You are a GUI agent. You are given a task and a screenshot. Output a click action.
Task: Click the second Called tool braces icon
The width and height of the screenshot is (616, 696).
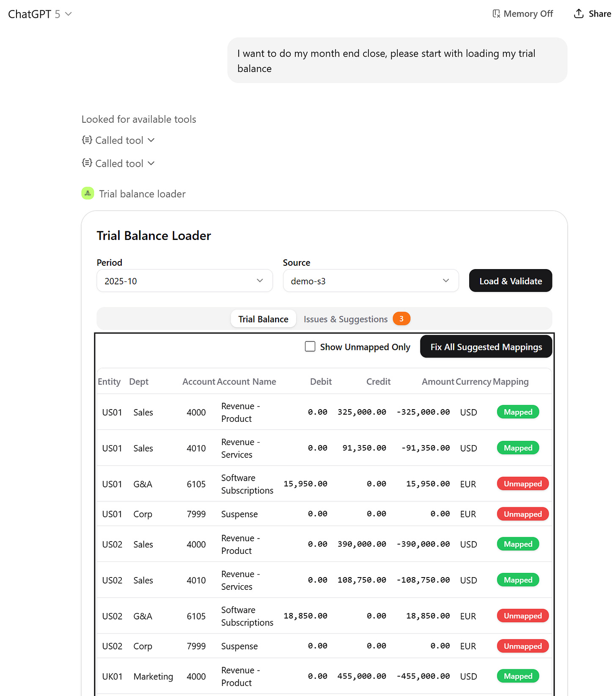coord(87,163)
